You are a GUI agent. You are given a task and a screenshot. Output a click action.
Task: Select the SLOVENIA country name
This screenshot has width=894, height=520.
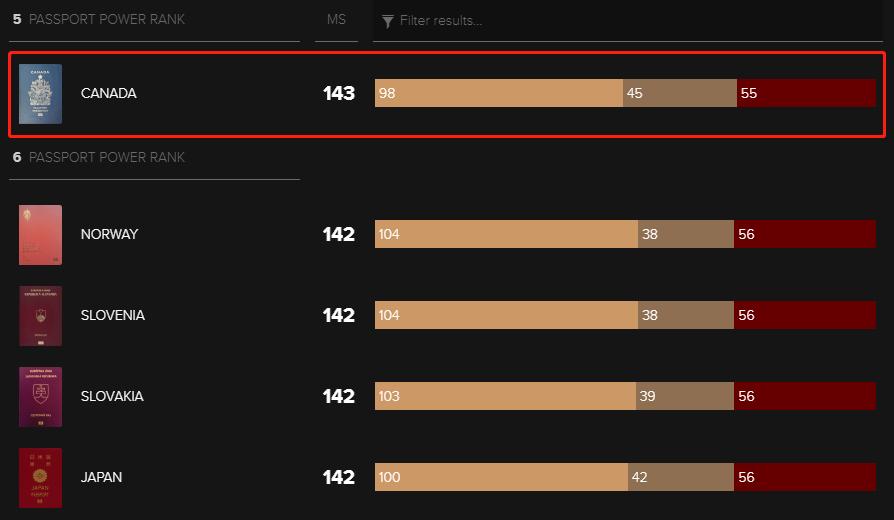coord(112,316)
